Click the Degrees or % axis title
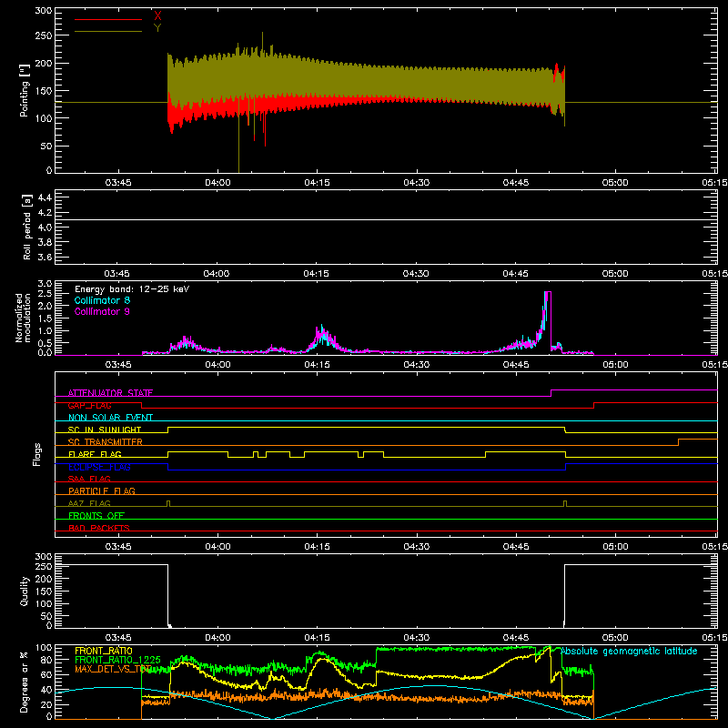This screenshot has height=728, width=728. coord(25,682)
